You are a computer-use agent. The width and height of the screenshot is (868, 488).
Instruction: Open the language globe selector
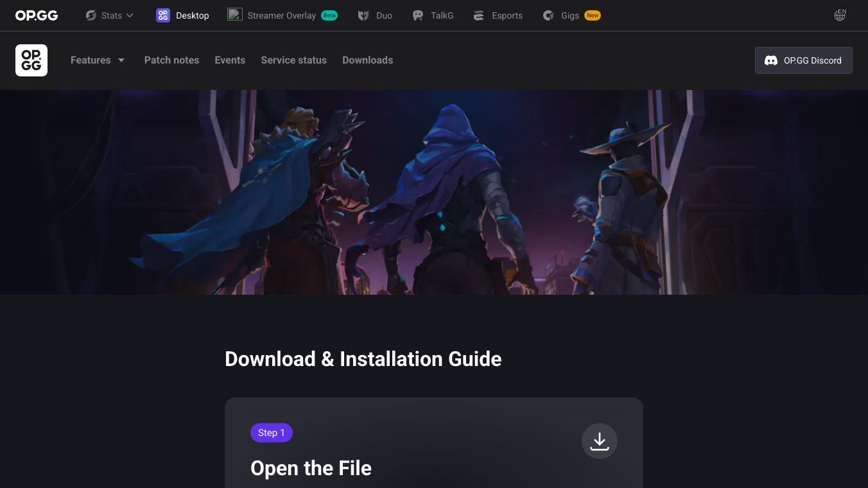click(x=840, y=15)
